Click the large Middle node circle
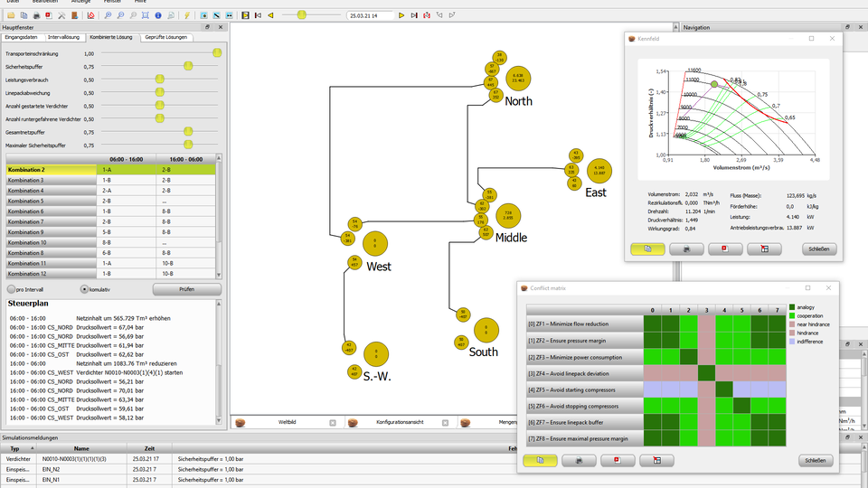 (508, 216)
